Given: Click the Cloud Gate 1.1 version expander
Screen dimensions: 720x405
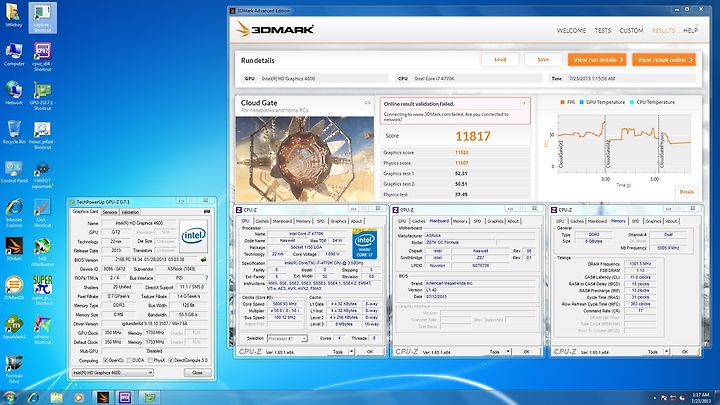Looking at the screenshot, I should tap(367, 102).
